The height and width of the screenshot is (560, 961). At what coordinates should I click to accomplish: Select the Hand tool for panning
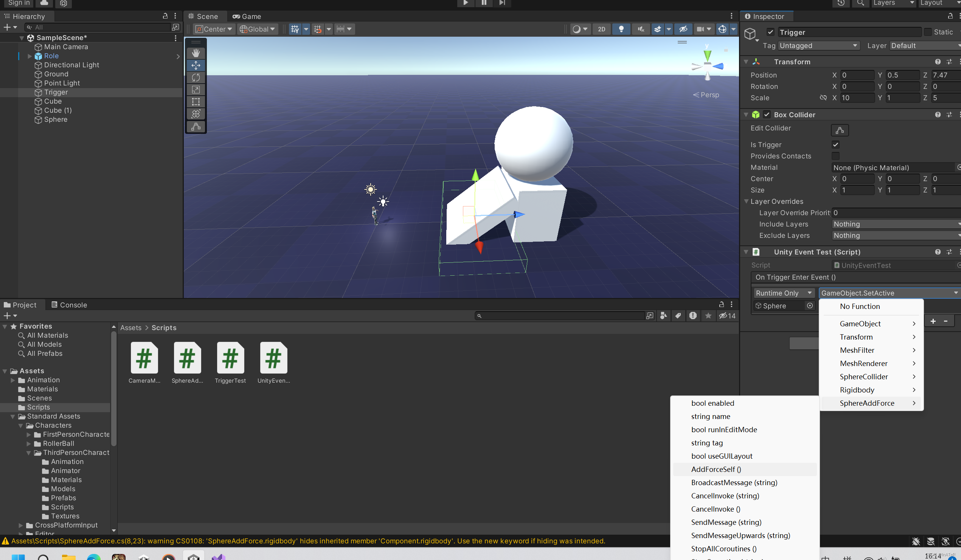pyautogui.click(x=196, y=53)
